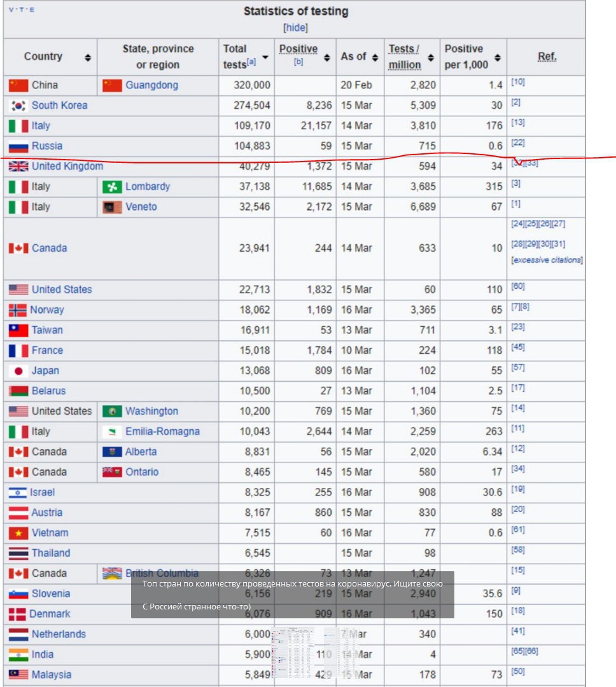
Task: Collapse table using the hide link
Action: pyautogui.click(x=295, y=27)
